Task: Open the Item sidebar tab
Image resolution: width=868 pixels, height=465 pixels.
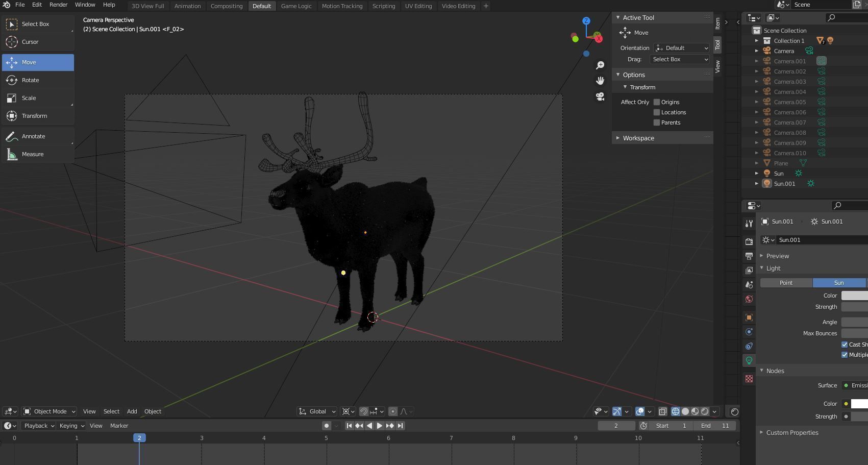Action: 717,23
